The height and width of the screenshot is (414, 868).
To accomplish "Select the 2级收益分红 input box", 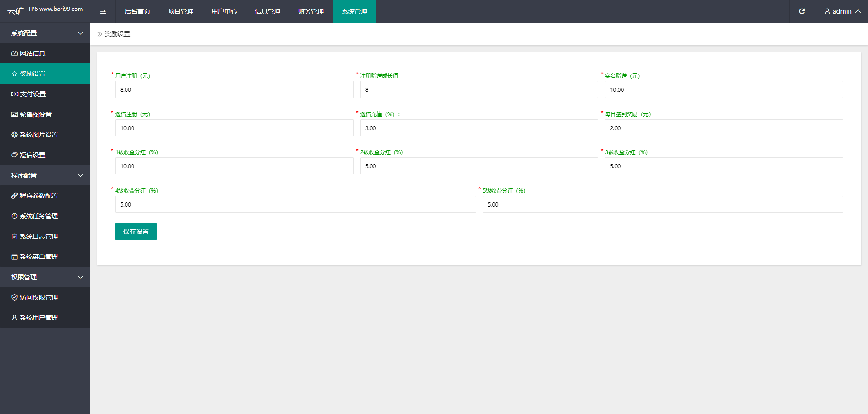I will (x=479, y=166).
